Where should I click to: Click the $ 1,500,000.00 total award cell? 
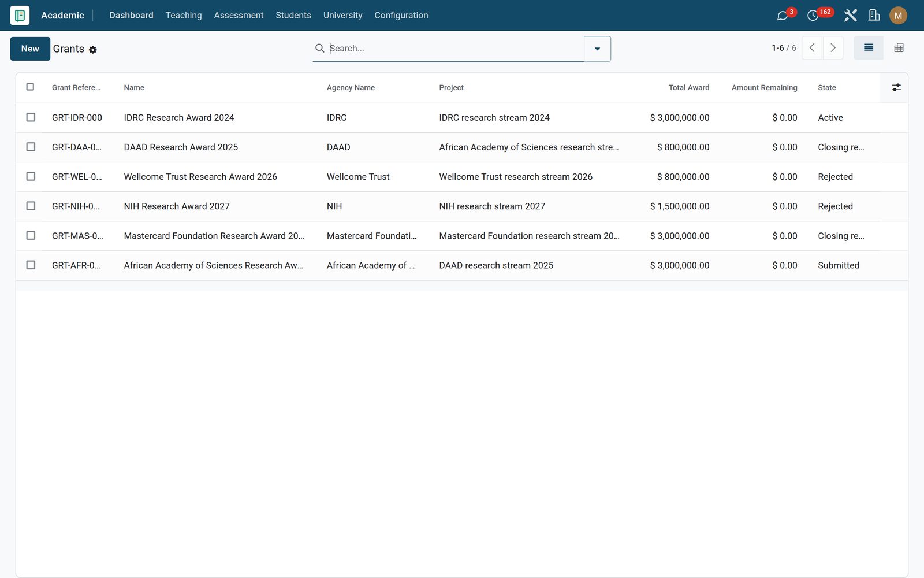pos(680,206)
